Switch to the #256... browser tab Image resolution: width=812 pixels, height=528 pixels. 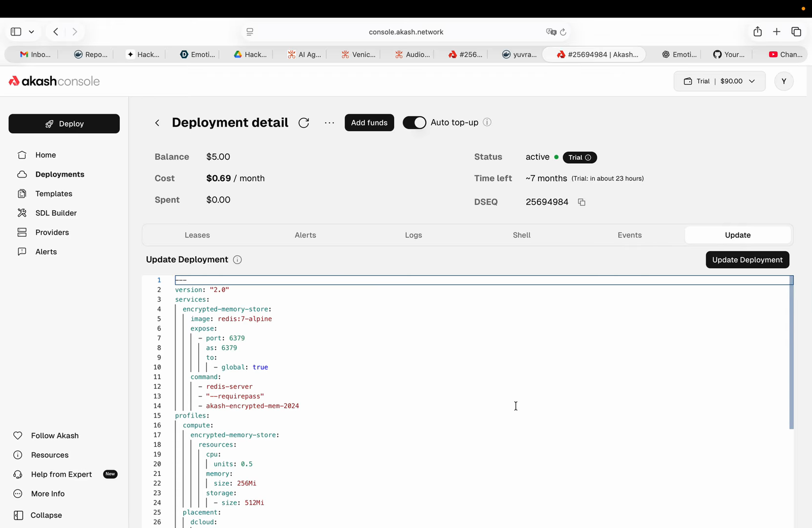point(465,54)
